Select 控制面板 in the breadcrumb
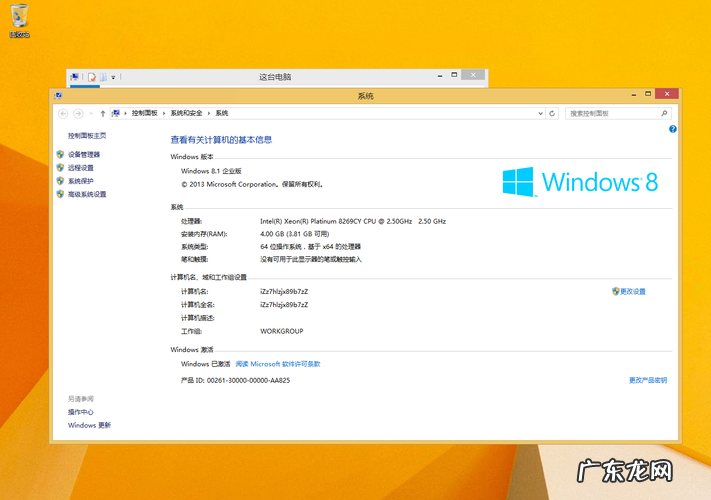 [x=144, y=113]
